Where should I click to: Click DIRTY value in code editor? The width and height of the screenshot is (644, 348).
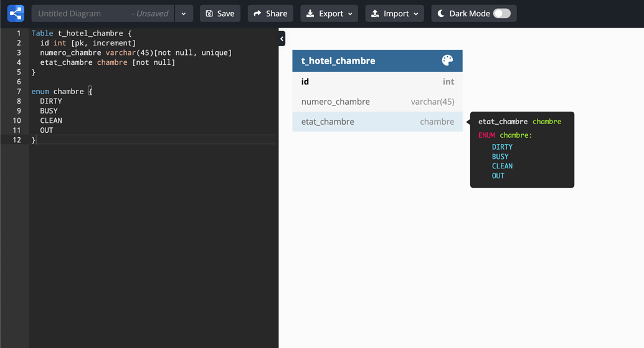click(x=51, y=101)
